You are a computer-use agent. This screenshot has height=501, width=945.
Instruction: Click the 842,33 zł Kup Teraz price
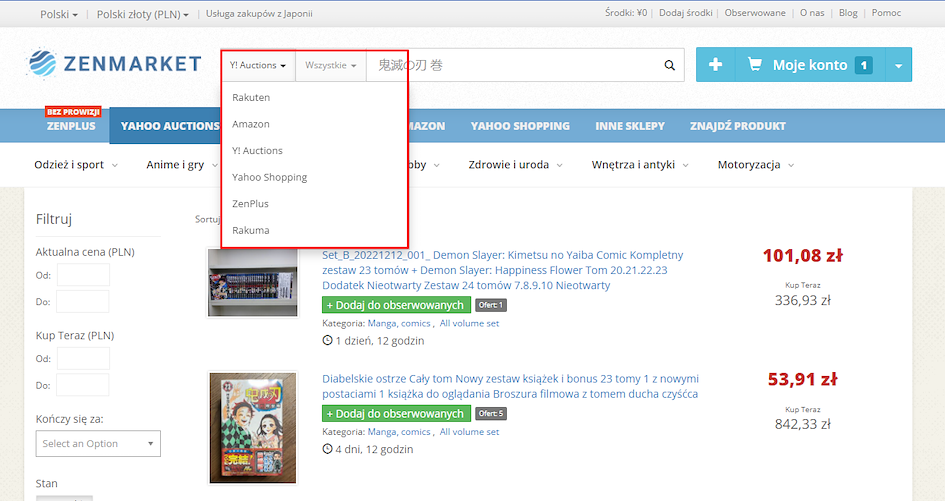coord(802,424)
